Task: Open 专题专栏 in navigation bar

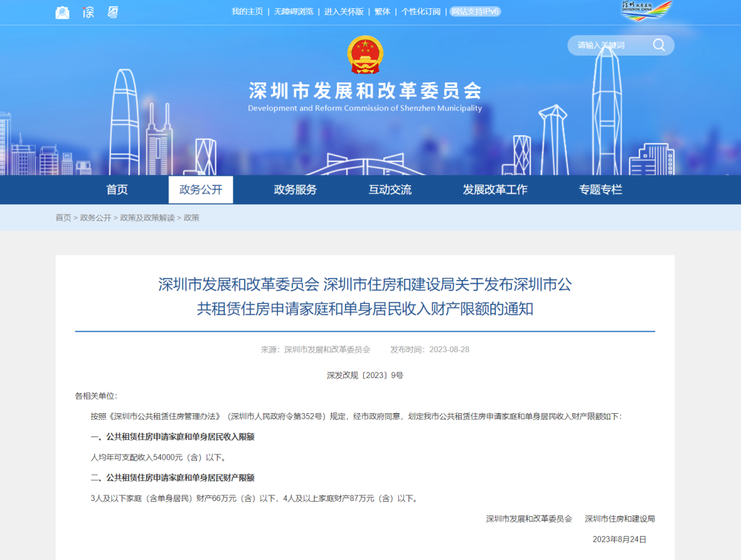Action: (600, 190)
